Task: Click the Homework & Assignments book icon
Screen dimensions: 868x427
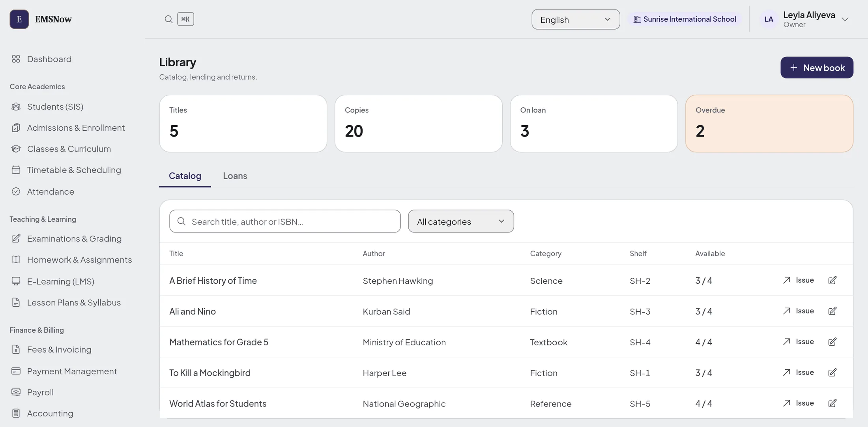Action: point(16,260)
